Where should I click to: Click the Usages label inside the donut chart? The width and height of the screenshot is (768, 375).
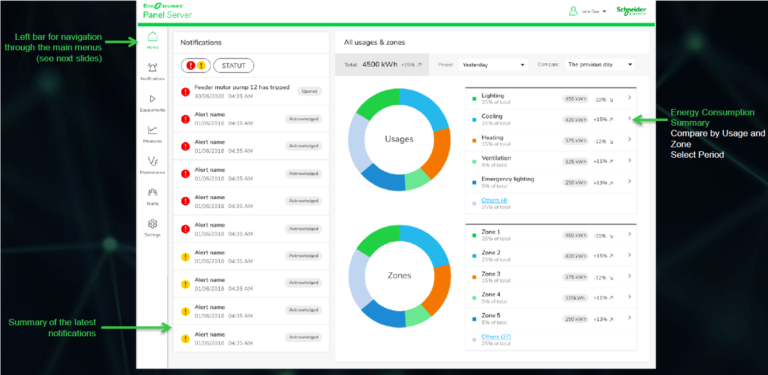(399, 139)
